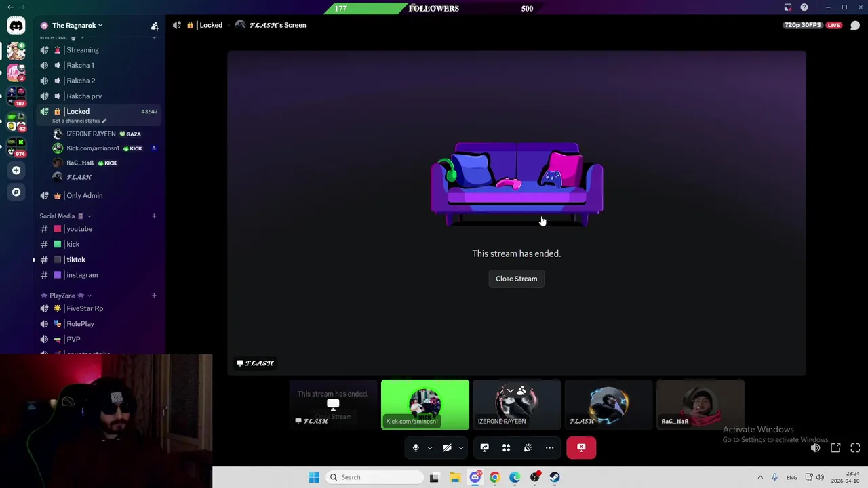Screen dimensions: 868x488
Task: Open the youtube text channel
Action: click(x=98, y=229)
